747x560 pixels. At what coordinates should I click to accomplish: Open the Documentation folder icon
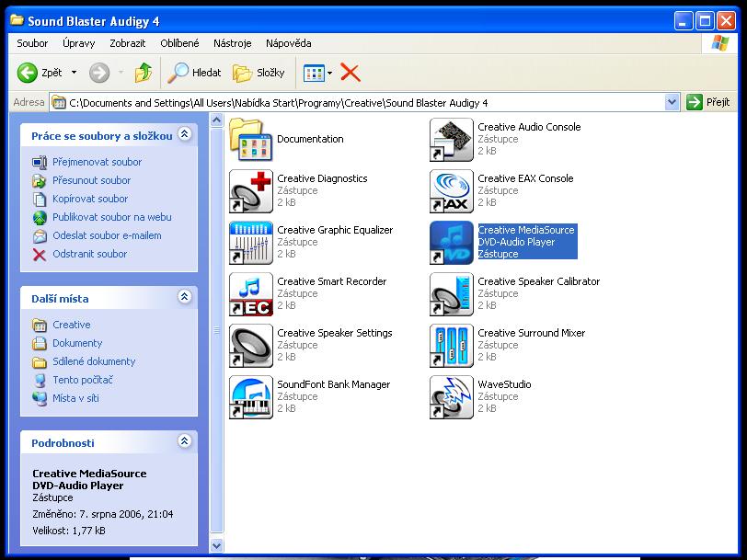[251, 140]
